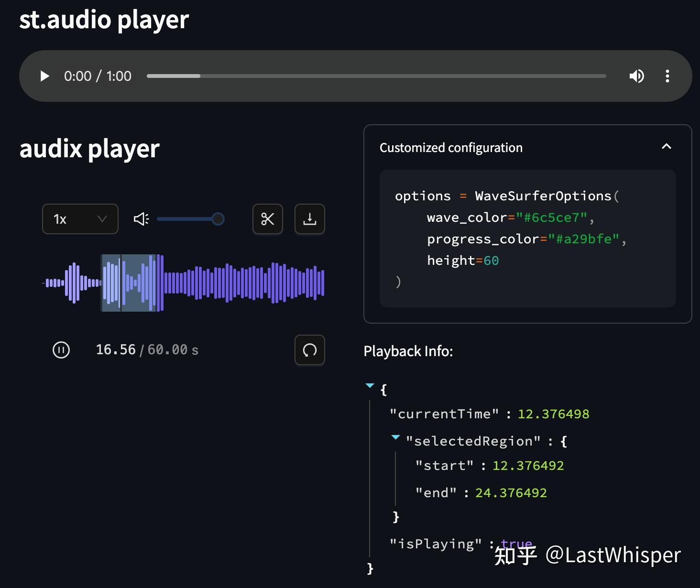Viewport: 700px width, 588px height.
Task: Mute the audix player volume icon
Action: tap(140, 218)
